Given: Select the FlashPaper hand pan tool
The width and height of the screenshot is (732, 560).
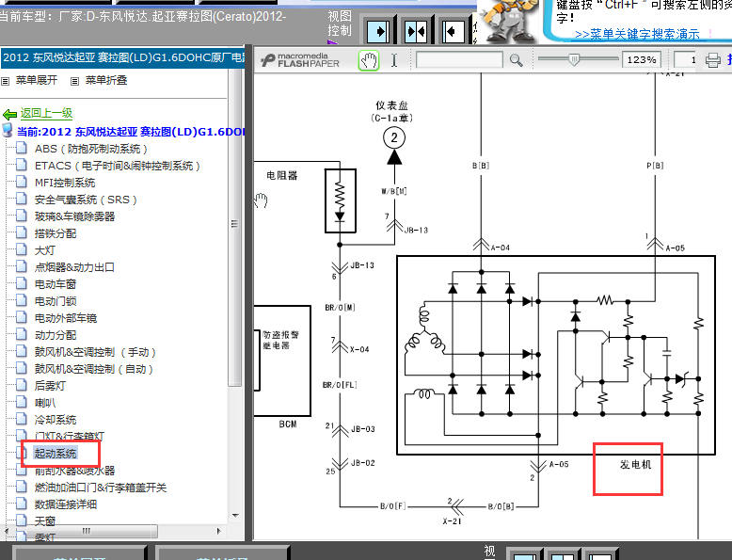Looking at the screenshot, I should (x=368, y=61).
